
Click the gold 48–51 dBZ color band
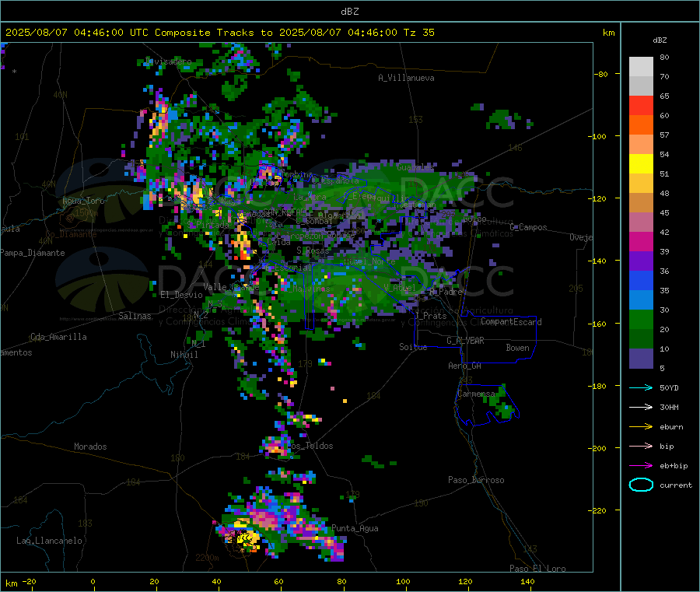click(x=641, y=184)
